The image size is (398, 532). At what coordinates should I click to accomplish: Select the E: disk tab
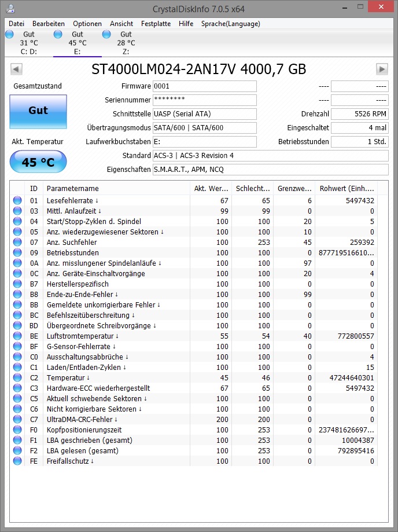pyautogui.click(x=78, y=43)
